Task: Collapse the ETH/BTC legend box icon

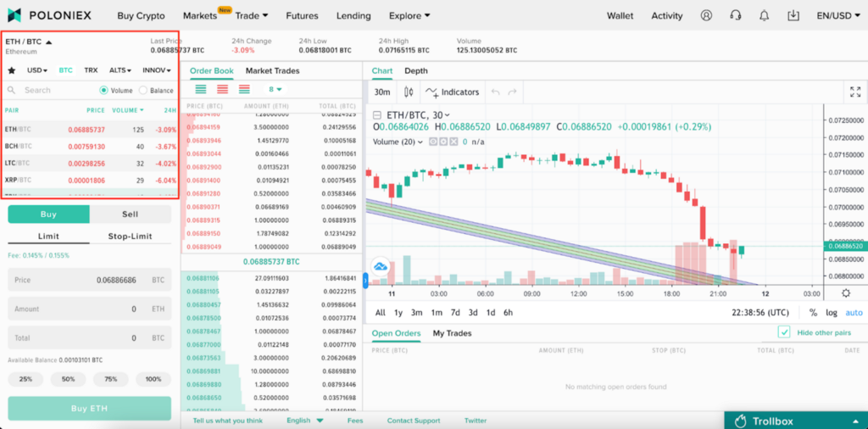Action: [x=377, y=115]
